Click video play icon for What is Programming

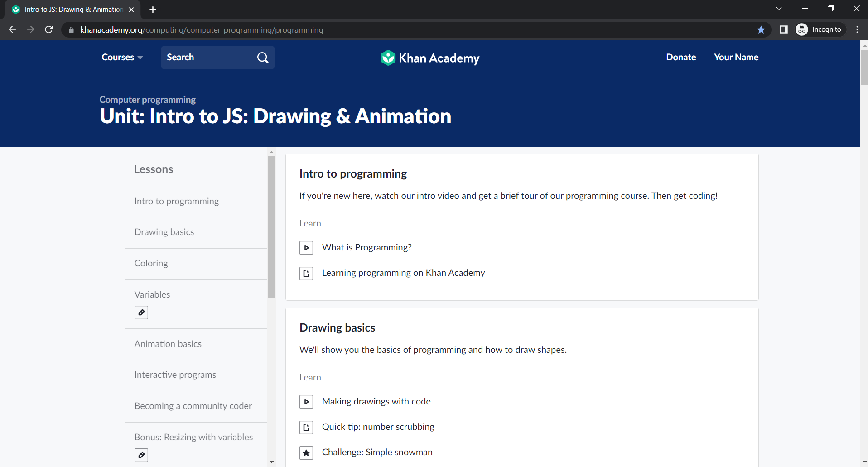(306, 248)
